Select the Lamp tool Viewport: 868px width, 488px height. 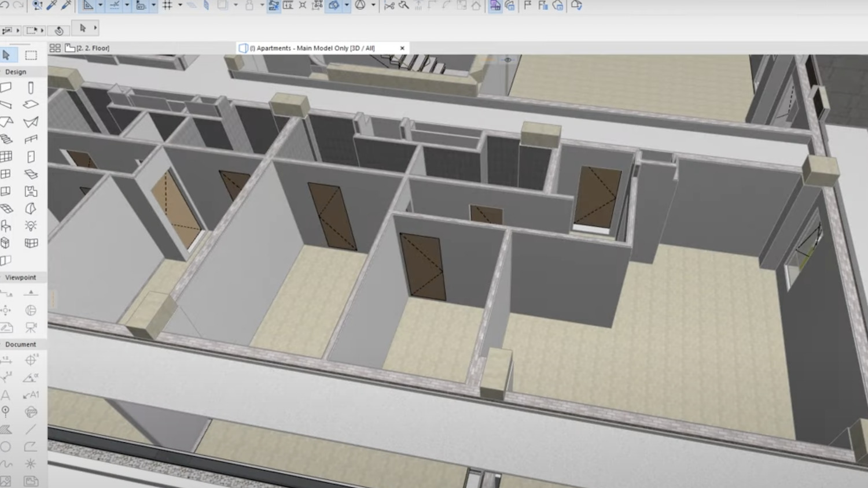pyautogui.click(x=31, y=225)
